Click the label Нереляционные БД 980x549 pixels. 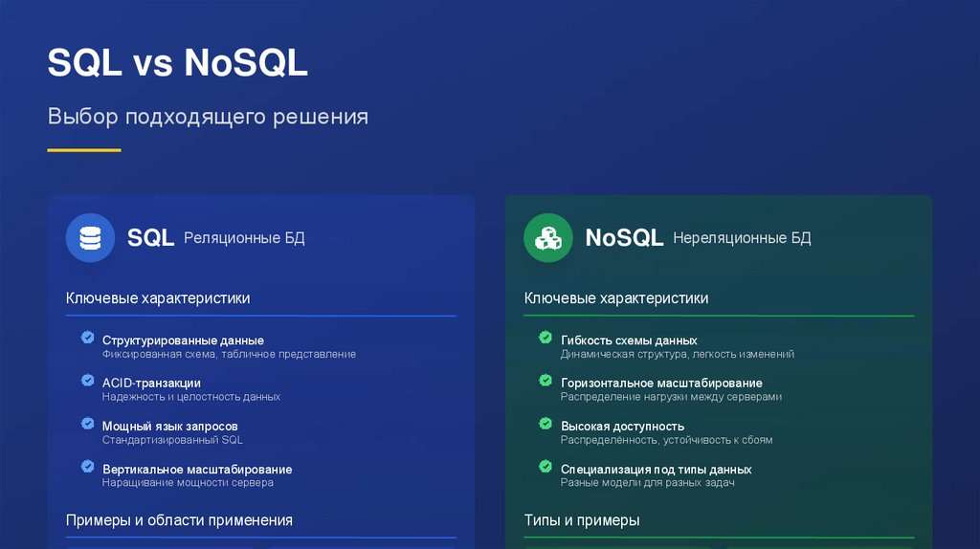click(x=742, y=238)
